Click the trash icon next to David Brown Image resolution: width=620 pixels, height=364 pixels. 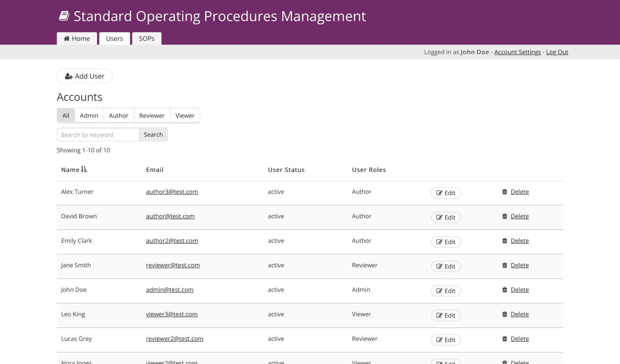(x=505, y=216)
